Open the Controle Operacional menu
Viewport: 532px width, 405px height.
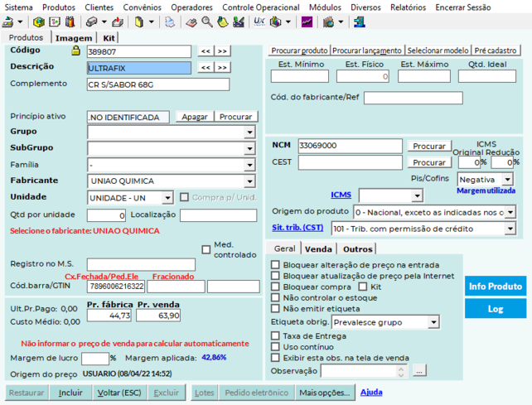[x=261, y=7]
